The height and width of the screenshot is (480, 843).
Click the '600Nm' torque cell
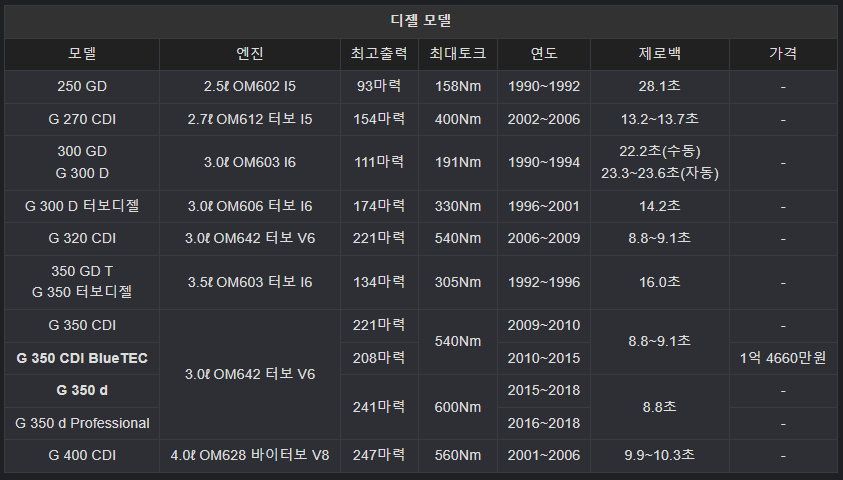click(458, 407)
